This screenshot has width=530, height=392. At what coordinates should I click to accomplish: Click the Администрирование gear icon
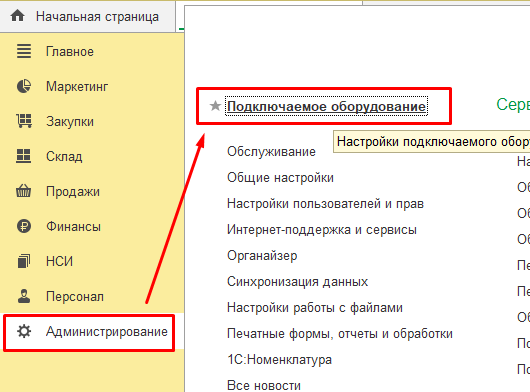pos(24,331)
